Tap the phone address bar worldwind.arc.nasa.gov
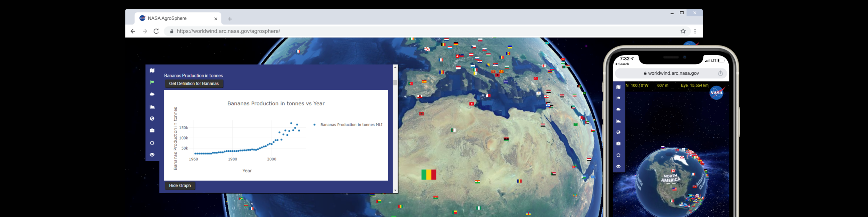The image size is (868, 217). 671,73
